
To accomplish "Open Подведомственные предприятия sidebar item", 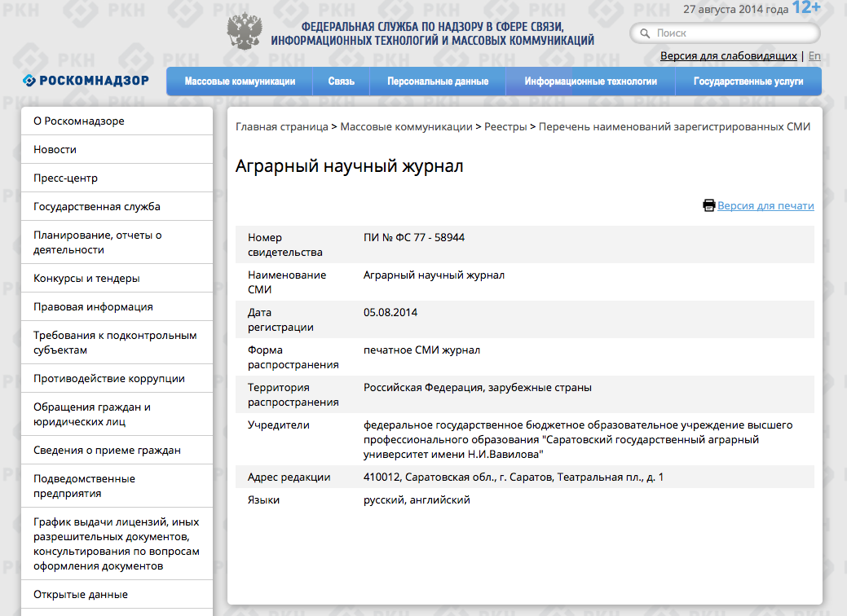I will pos(117,486).
